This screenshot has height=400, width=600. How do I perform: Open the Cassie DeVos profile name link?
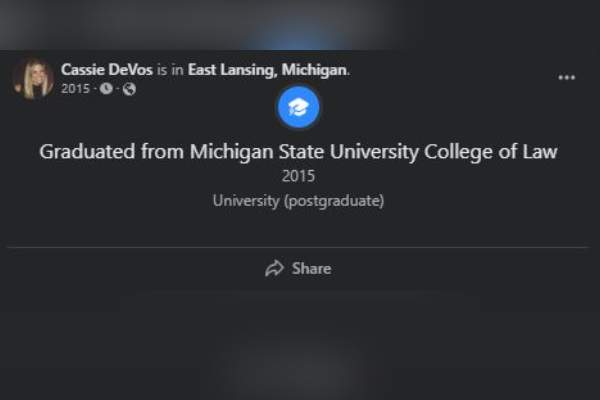[107, 70]
